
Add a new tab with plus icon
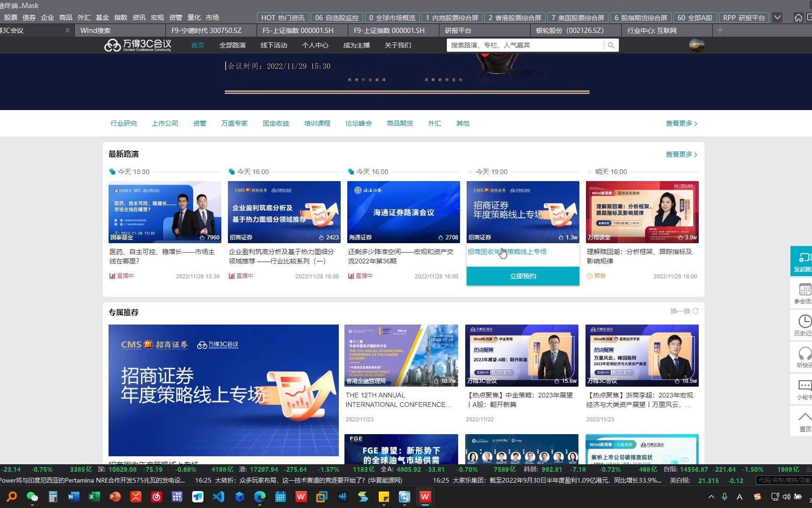720,30
